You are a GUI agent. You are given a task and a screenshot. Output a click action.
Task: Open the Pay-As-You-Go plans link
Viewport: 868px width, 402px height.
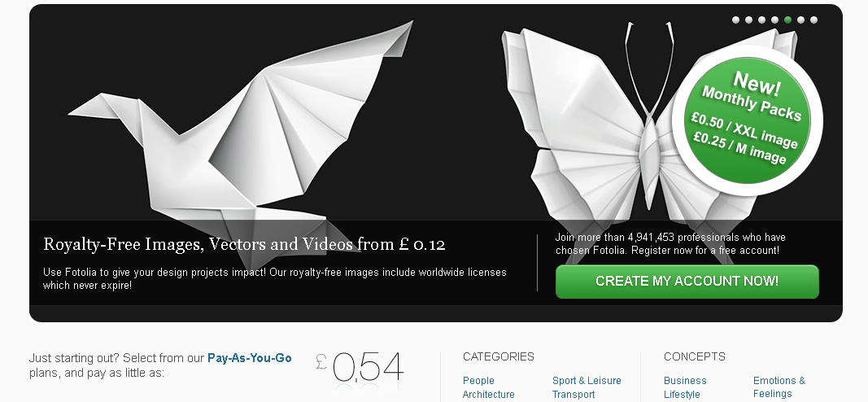(249, 358)
